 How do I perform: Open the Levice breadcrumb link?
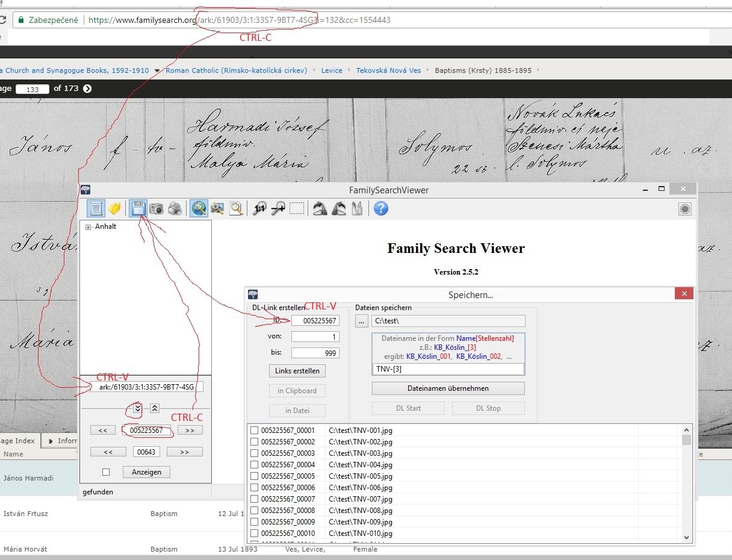click(x=332, y=70)
